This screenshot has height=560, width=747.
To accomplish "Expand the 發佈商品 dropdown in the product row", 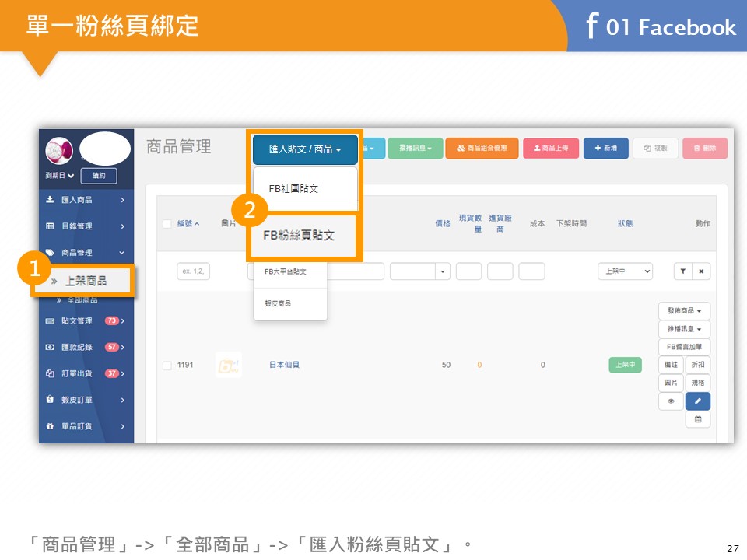I will click(684, 311).
